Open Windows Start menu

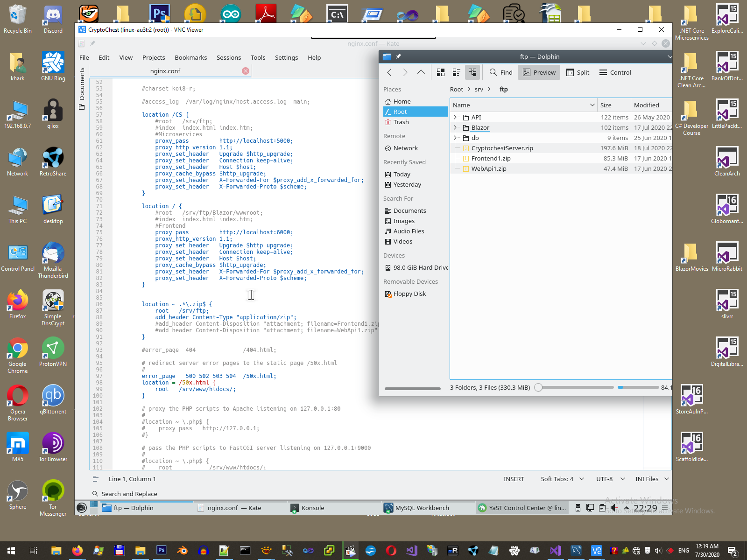[11, 551]
